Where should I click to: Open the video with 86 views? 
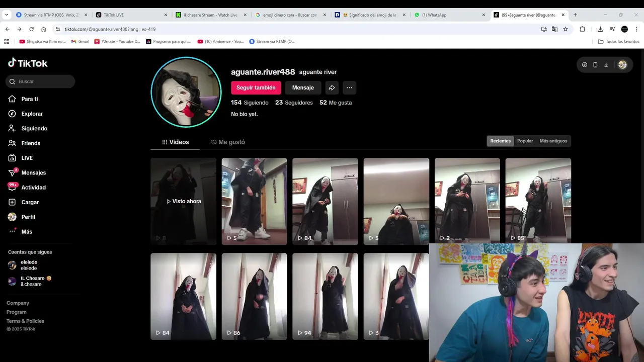254,297
